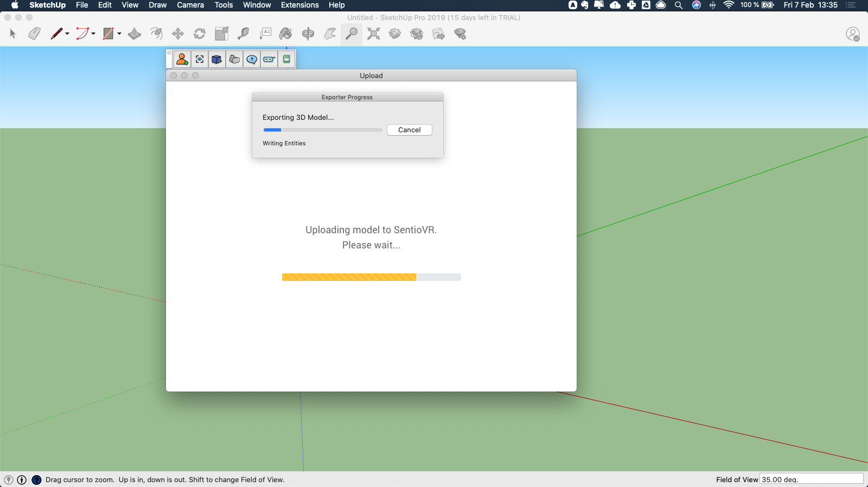Click the Evernote elephant menu bar icon
868x487 pixels.
584,5
